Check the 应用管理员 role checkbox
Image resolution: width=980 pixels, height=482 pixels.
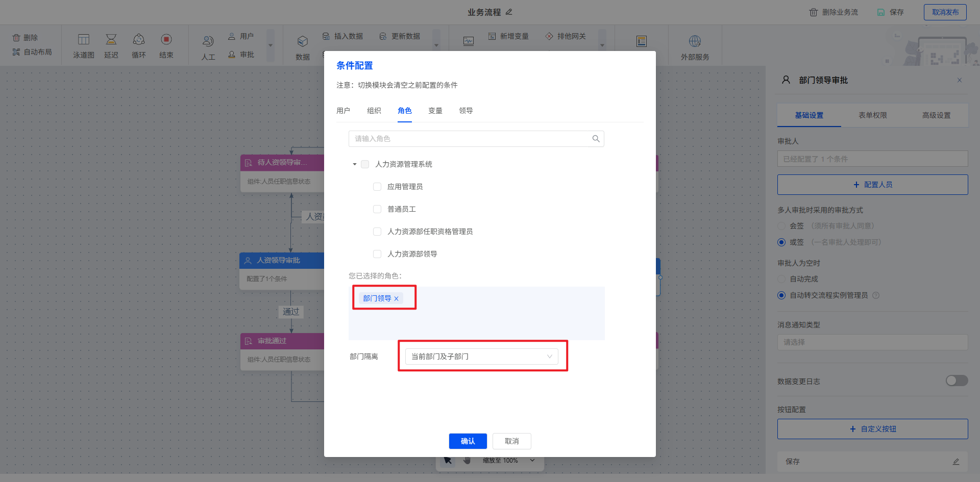coord(377,187)
